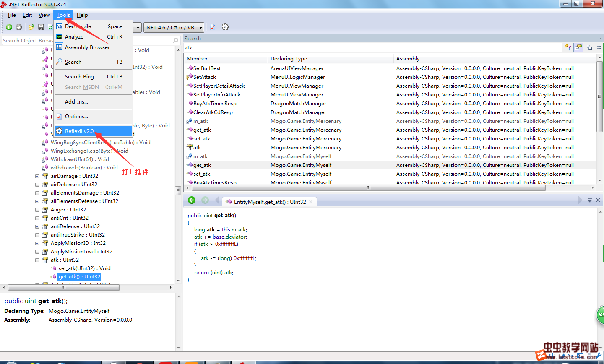Select get_atk() : UInt32 tree item
Screen dimensions: 604x364
[79, 277]
